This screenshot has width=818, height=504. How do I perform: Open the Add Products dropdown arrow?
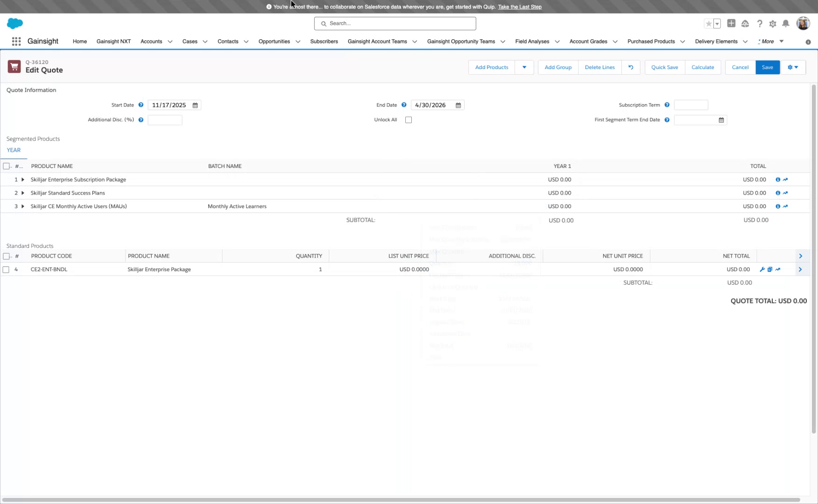click(x=524, y=67)
